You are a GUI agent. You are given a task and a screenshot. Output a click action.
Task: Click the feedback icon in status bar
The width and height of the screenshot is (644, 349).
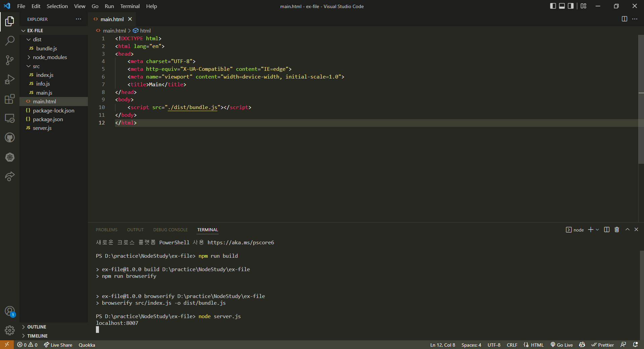623,345
